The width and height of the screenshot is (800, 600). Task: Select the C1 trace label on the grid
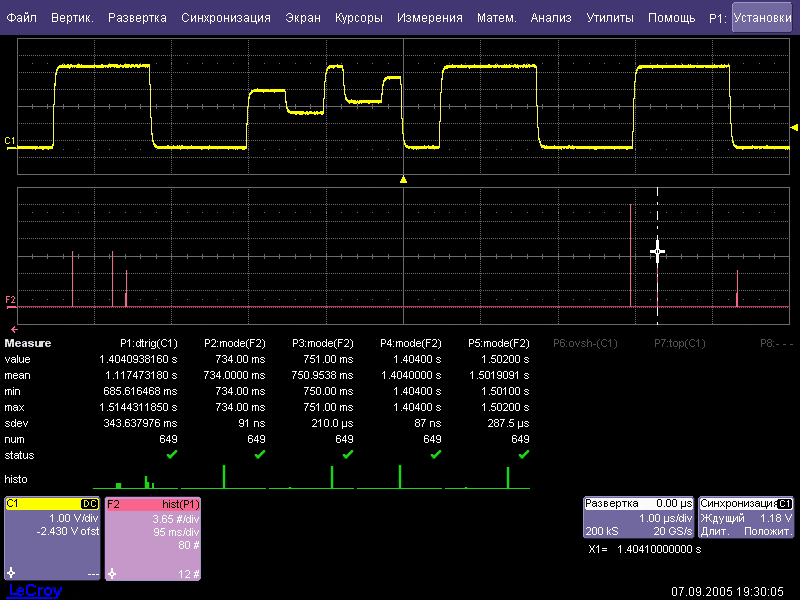[x=10, y=141]
